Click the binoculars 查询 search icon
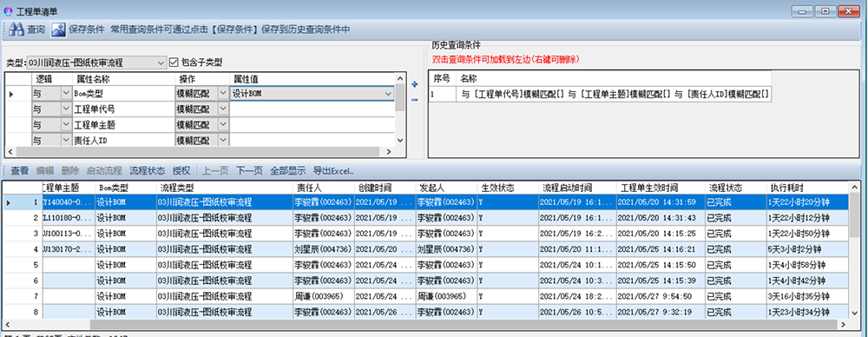The image size is (868, 337). point(16,30)
